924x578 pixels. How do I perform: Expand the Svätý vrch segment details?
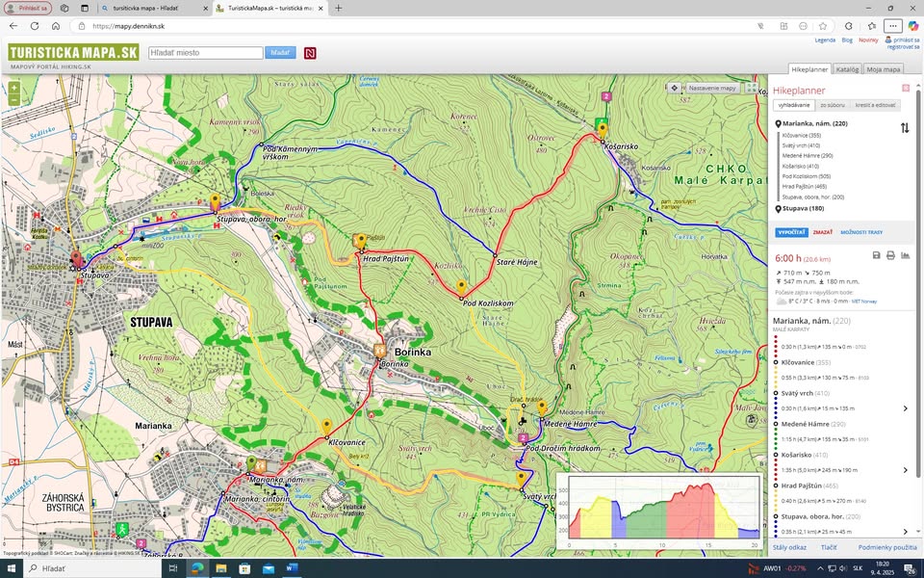pos(905,408)
